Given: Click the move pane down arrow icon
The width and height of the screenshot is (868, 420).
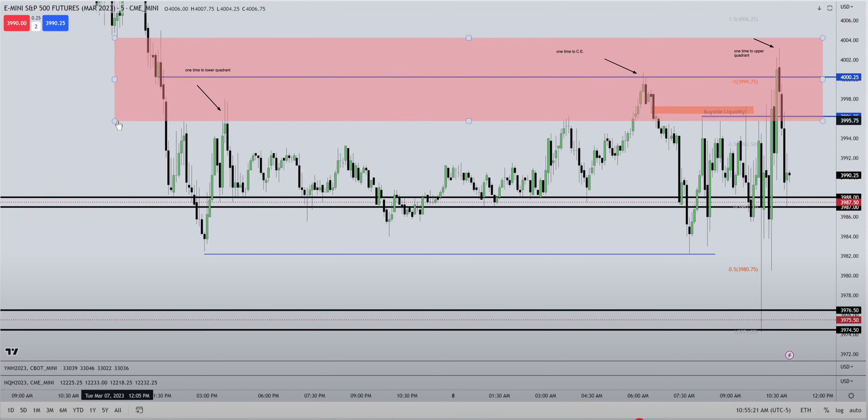Looking at the screenshot, I should click(819, 8).
